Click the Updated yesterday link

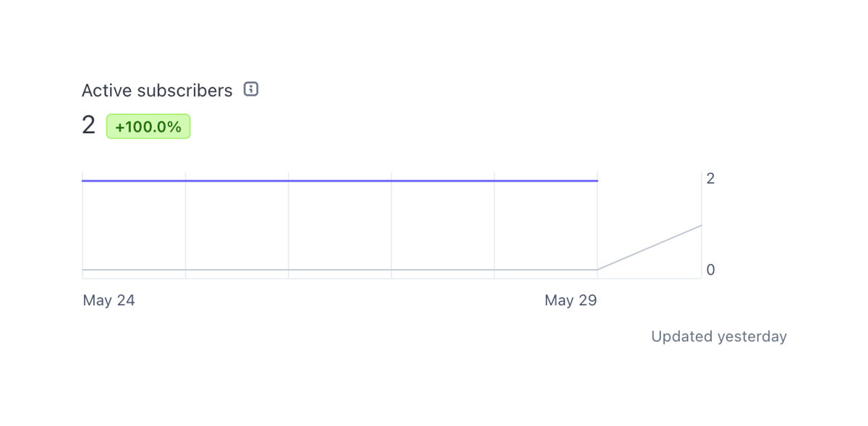point(718,336)
